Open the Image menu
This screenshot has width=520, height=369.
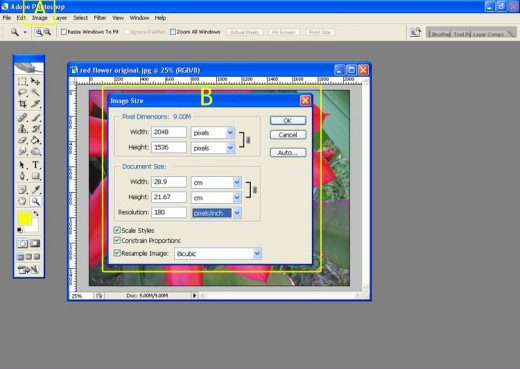pyautogui.click(x=40, y=18)
